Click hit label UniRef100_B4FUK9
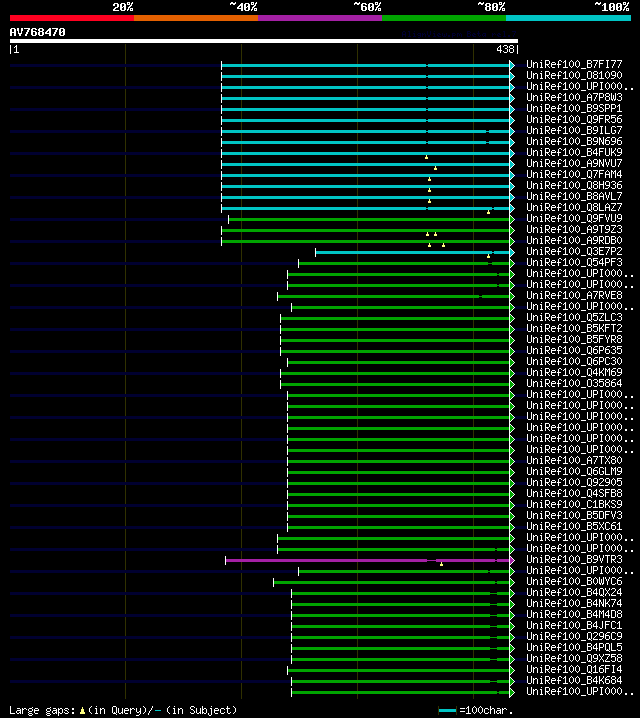The image size is (640, 718). [574, 152]
